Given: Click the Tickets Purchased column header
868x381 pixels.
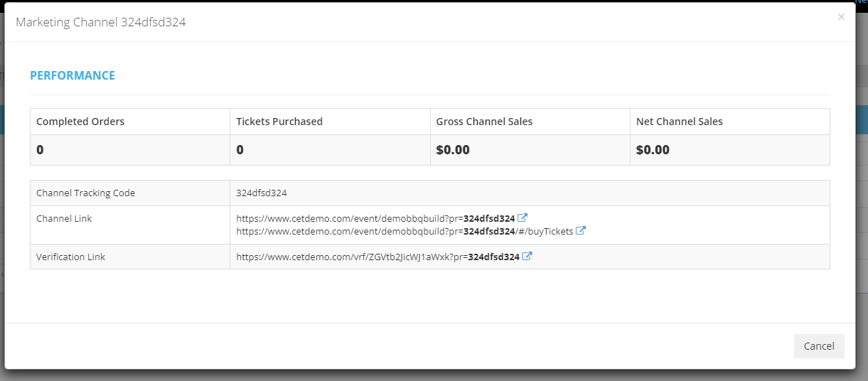Looking at the screenshot, I should click(279, 122).
